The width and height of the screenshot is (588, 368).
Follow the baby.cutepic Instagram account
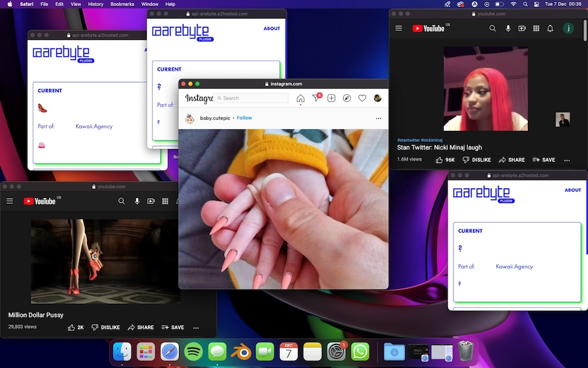(244, 118)
